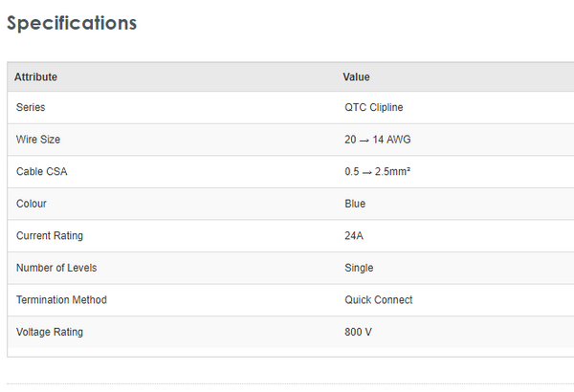Select the Termination Method label
The image size is (574, 392).
(x=61, y=300)
